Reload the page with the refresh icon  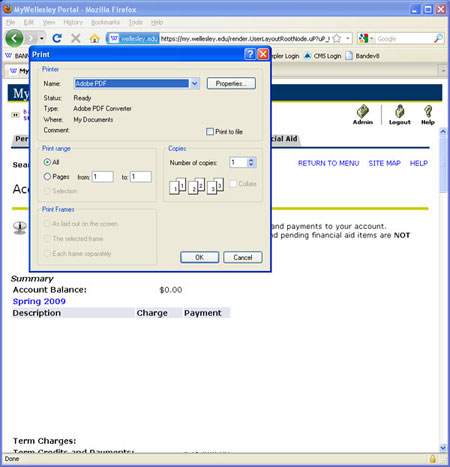57,38
